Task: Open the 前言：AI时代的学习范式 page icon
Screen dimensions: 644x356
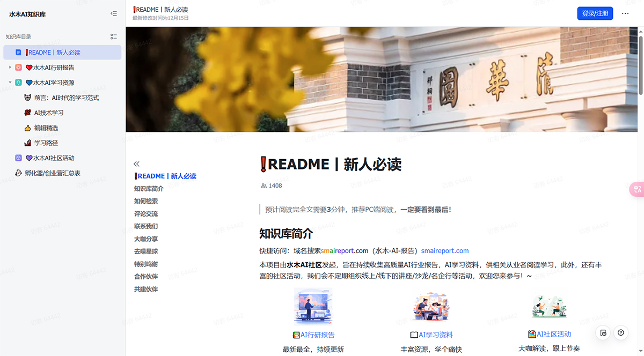Action: click(27, 97)
